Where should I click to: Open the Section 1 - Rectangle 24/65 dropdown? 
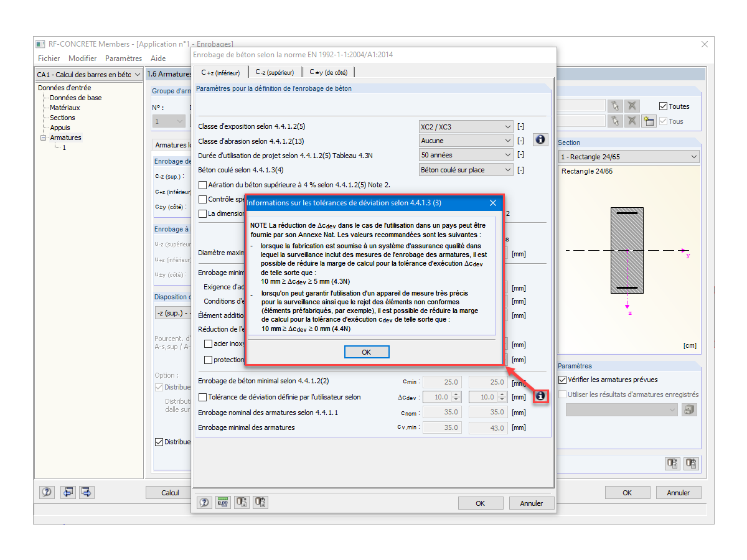[629, 157]
